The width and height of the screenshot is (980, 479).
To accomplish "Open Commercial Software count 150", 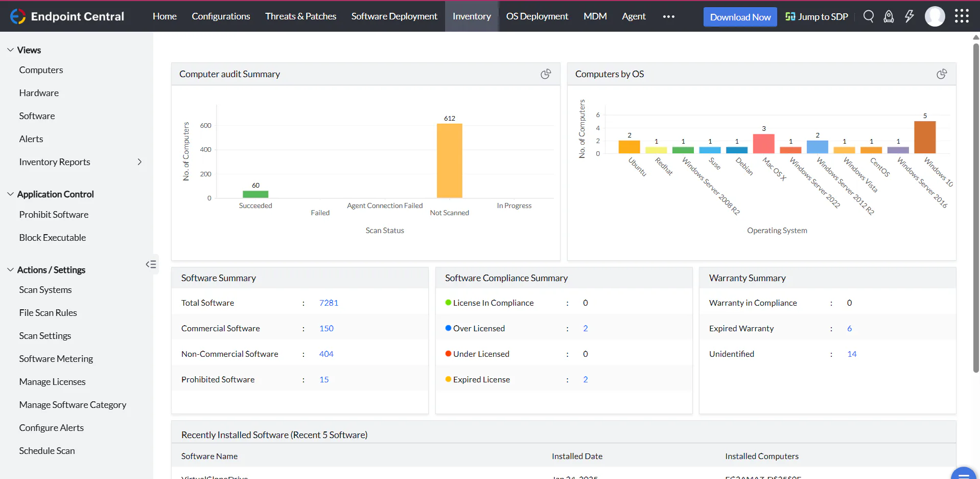I will 326,328.
